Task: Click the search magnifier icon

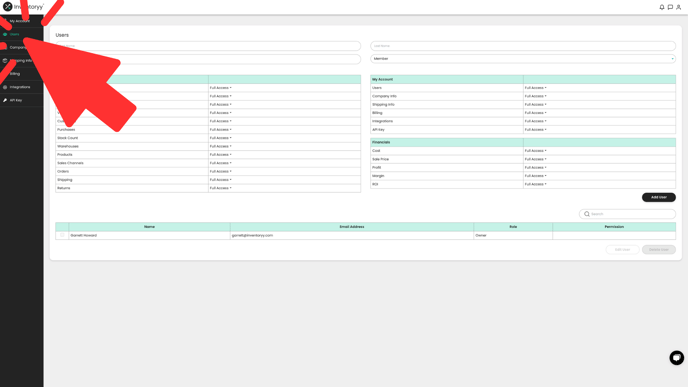Action: coord(587,214)
